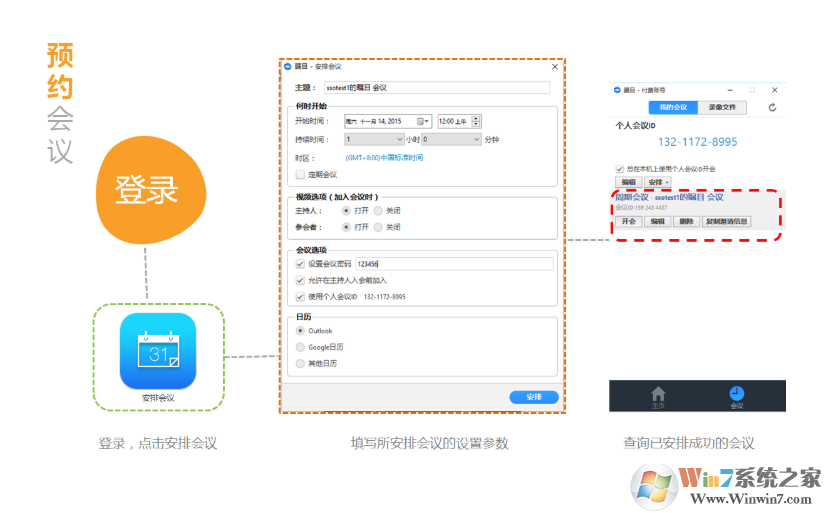This screenshot has width=828, height=513.
Task: Click the (GMT+8:00) timezone link
Action: point(384,158)
